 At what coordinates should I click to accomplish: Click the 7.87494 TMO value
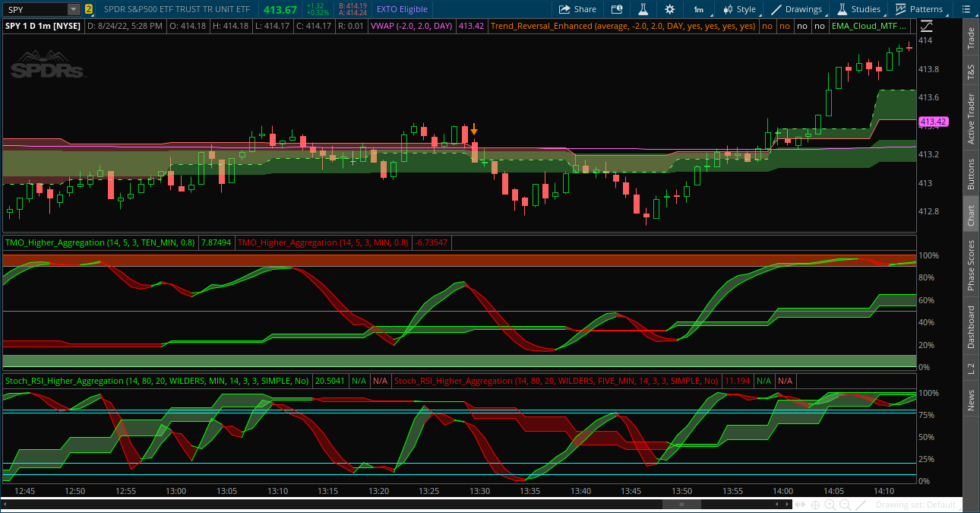(215, 243)
